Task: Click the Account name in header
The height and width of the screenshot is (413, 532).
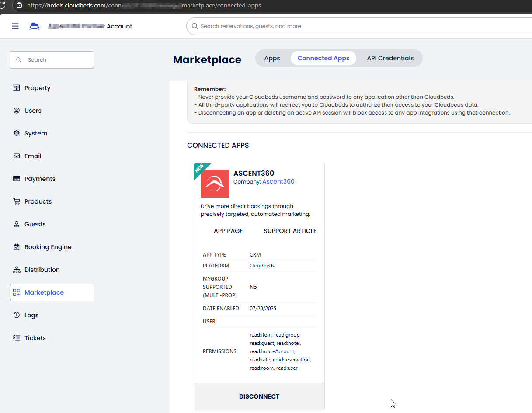Action: coord(90,26)
